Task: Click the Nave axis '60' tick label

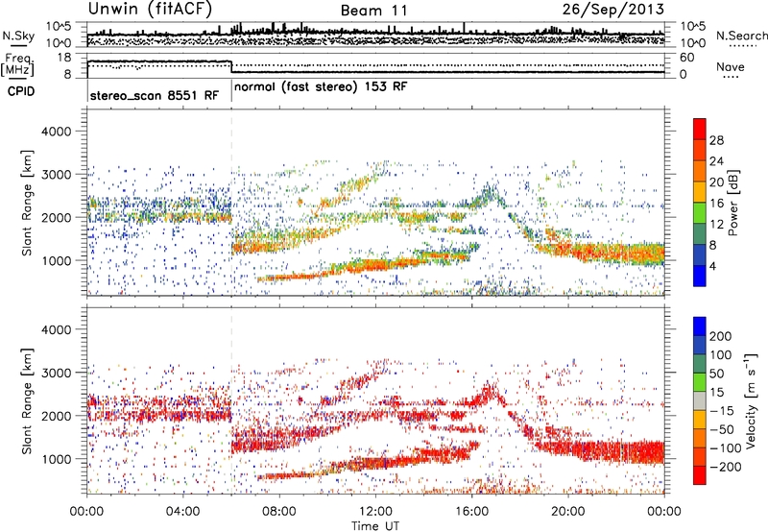Action: coord(686,58)
